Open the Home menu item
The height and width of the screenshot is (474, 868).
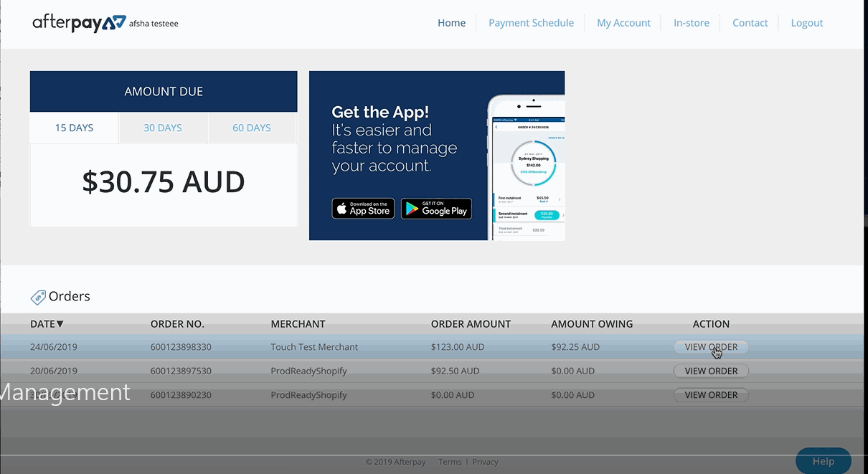click(x=452, y=23)
